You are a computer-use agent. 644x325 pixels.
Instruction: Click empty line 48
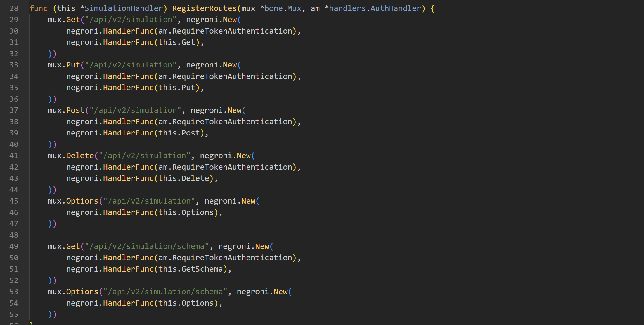(168, 235)
